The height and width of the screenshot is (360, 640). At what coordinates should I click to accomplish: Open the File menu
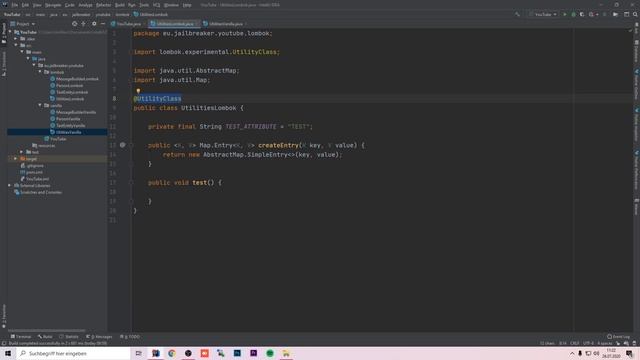(15, 5)
